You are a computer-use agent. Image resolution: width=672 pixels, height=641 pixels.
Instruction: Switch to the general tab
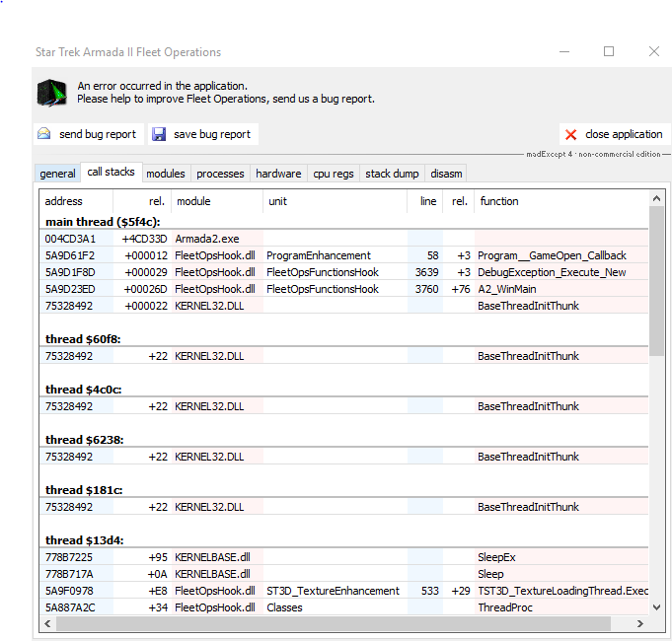click(57, 174)
